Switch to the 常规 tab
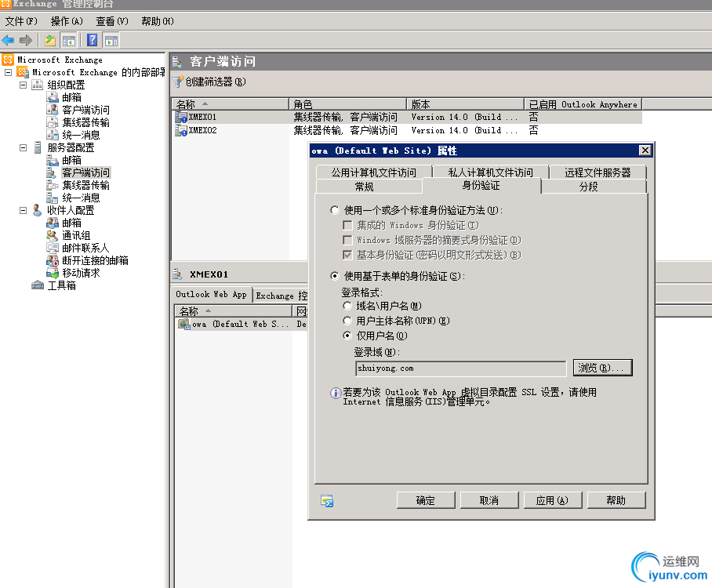Screen dimensions: 712x588 [369, 186]
